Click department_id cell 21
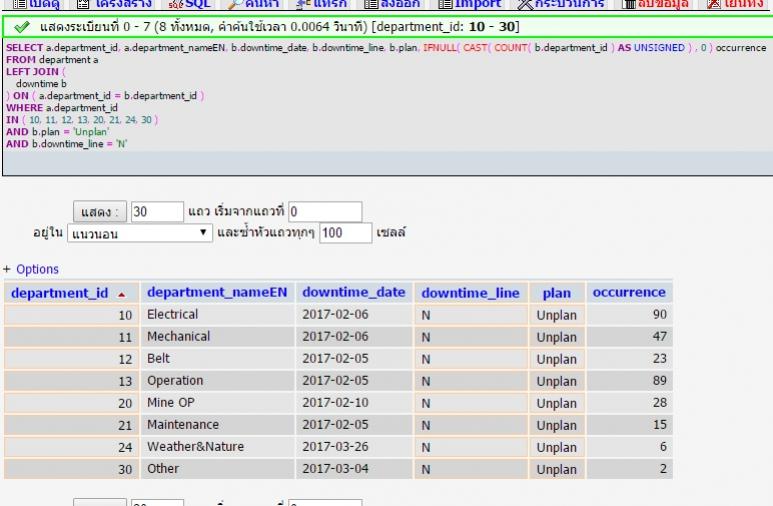 tap(71, 425)
